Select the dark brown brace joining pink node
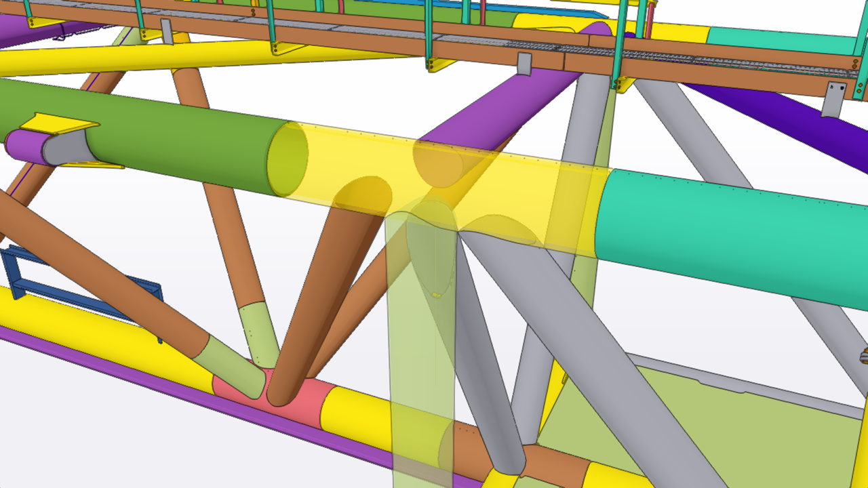 [x=319, y=298]
